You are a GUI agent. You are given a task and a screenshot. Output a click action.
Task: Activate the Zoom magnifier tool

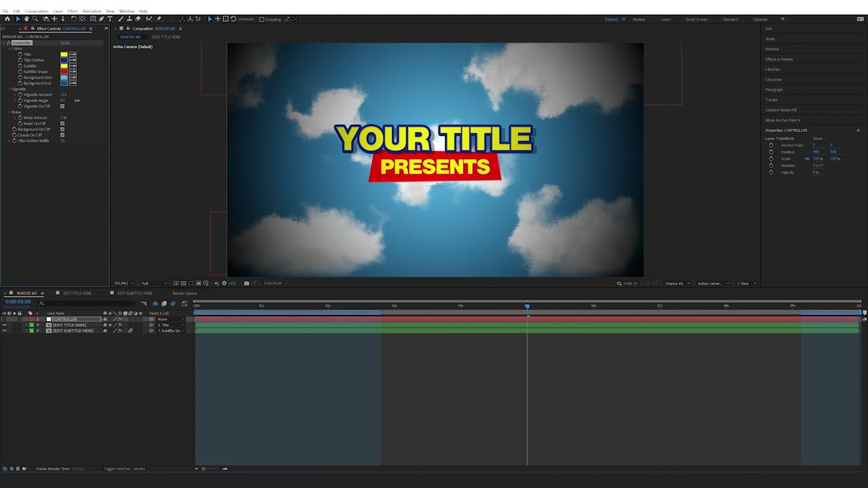coord(35,19)
